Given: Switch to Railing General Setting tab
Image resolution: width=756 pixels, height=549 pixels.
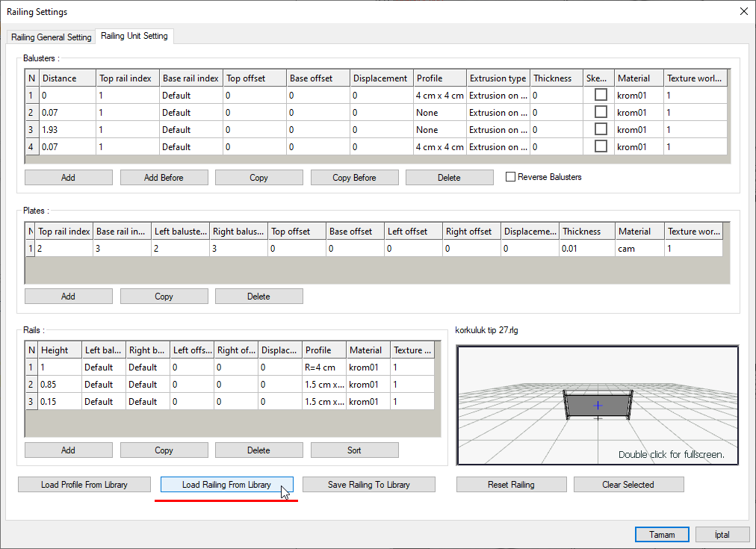Looking at the screenshot, I should (x=52, y=37).
